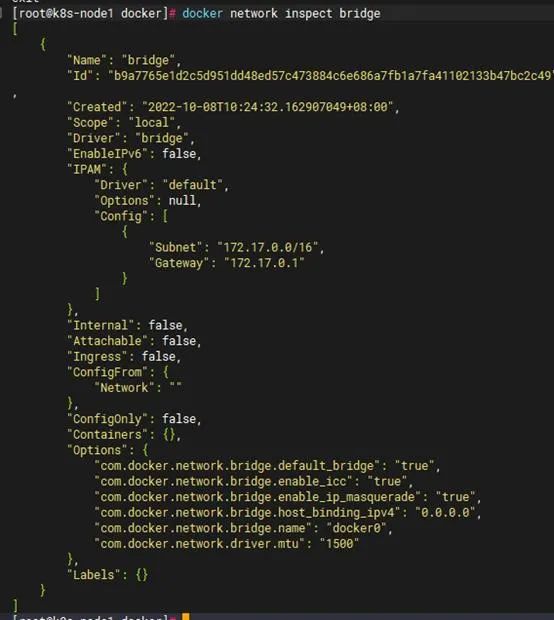Click the enable_ip_masquerade option key
This screenshot has width=554, height=620.
pos(257,497)
